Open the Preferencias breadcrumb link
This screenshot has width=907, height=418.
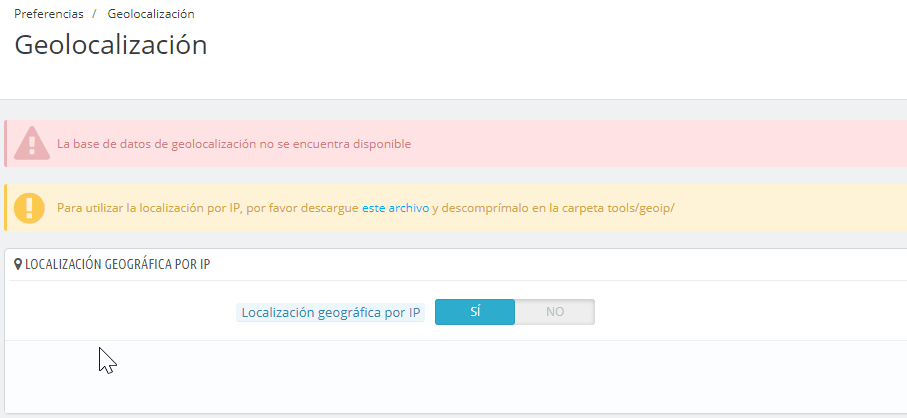49,14
